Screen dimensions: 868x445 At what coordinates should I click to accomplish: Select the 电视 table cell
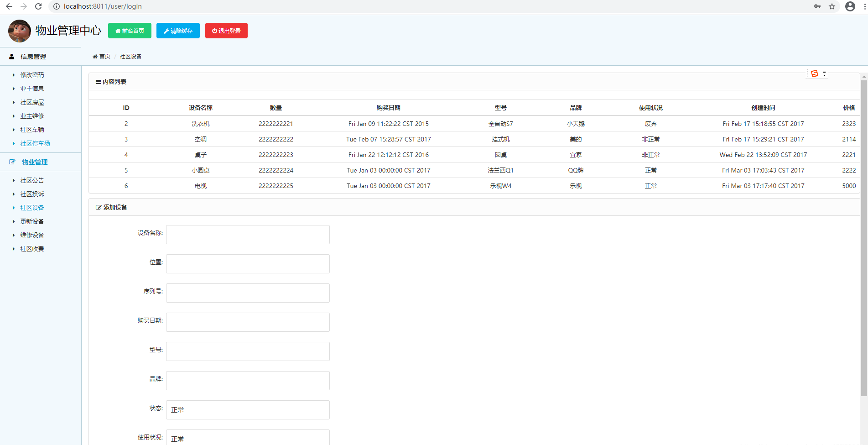coord(201,186)
